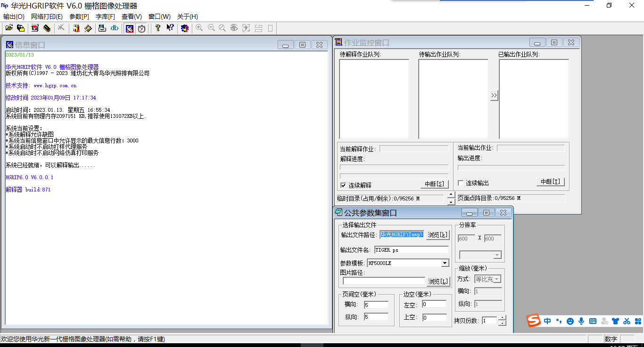Click the 输出文件路径 input field
The image size is (644, 347).
coord(402,234)
